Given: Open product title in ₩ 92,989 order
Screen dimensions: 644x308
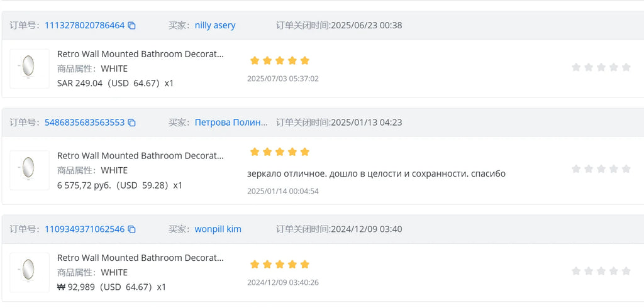Looking at the screenshot, I should click(x=141, y=258).
